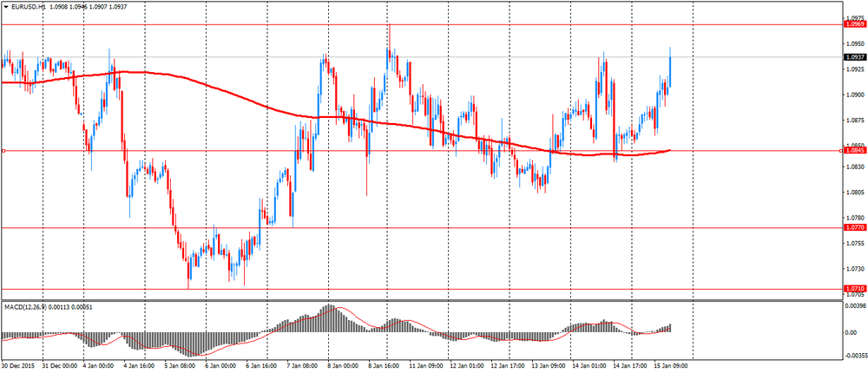Viewport: 868px width, 373px height.
Task: Click the 1.0950 value on price axis
Action: tap(854, 43)
